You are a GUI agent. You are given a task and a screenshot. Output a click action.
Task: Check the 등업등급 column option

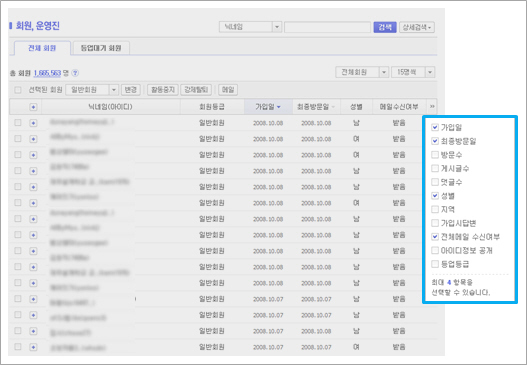coord(435,264)
